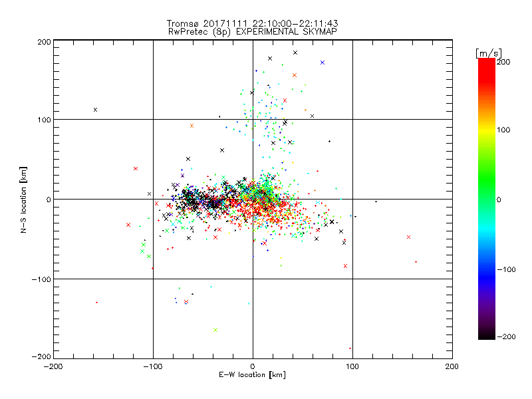
Task: Click the plot title 'Tromsø 20171111 22:10:00-22:11:43'
Action: 252,23
